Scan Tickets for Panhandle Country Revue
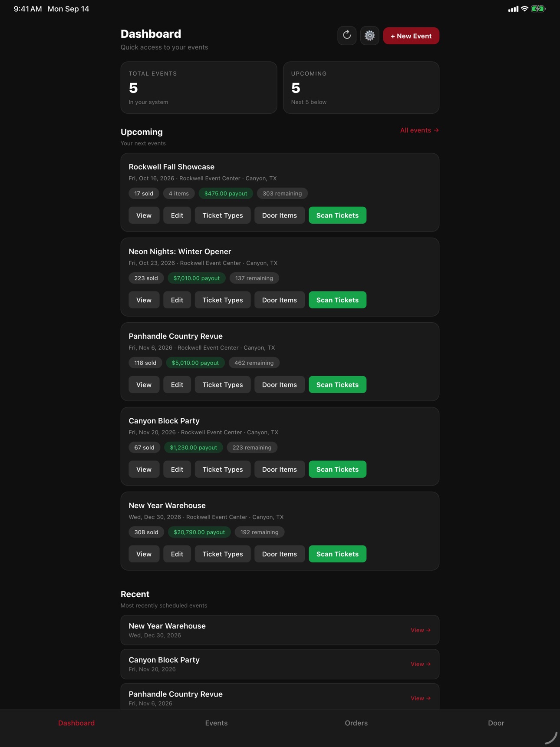Image resolution: width=560 pixels, height=747 pixels. click(x=337, y=385)
